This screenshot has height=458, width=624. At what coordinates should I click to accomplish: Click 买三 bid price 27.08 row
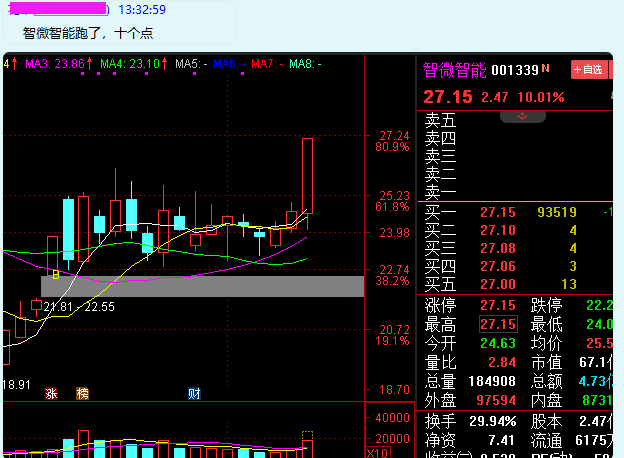click(515, 248)
